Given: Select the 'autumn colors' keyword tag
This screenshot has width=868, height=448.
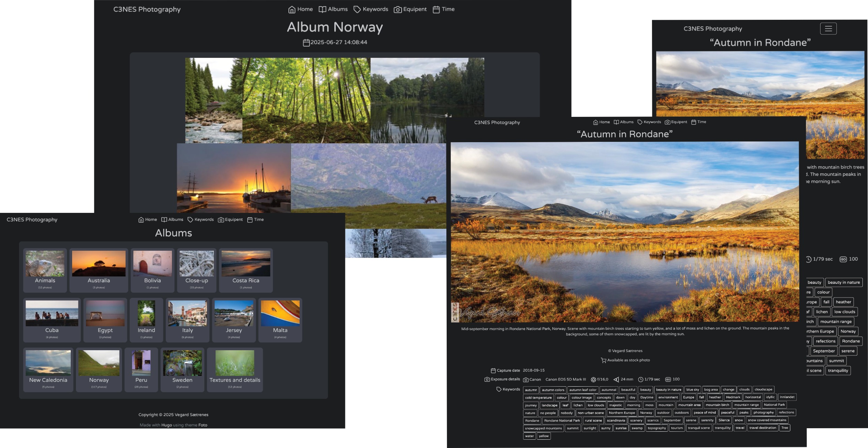Looking at the screenshot, I should [x=553, y=390].
